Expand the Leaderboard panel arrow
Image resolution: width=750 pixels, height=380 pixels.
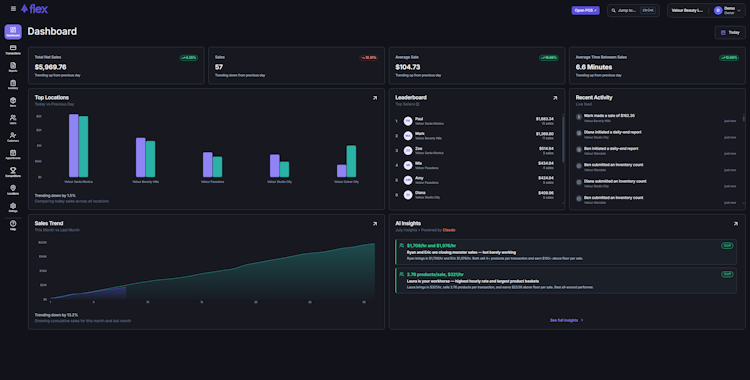point(555,98)
